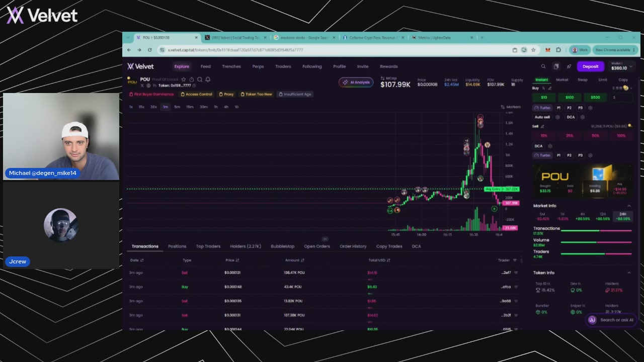This screenshot has width=644, height=362.
Task: Click the rocket icon near Deposit
Action: click(x=569, y=66)
